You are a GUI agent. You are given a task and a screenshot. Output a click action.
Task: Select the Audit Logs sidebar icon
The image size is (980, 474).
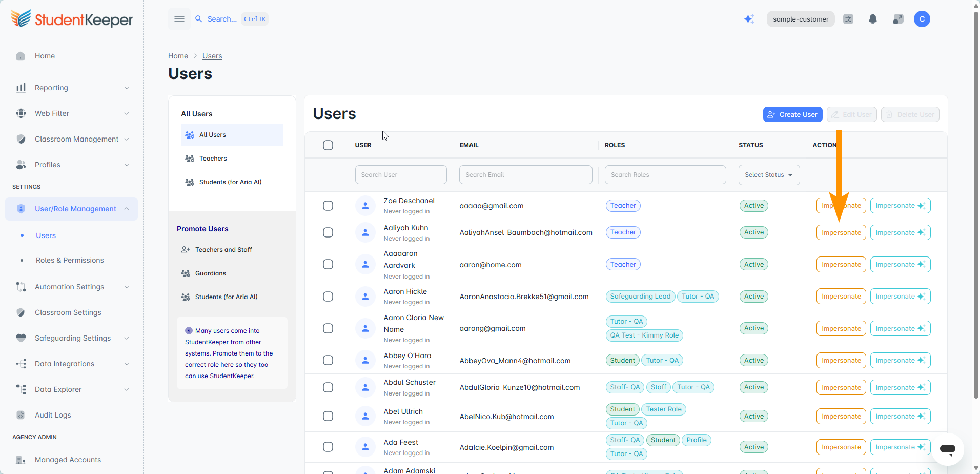coord(21,415)
